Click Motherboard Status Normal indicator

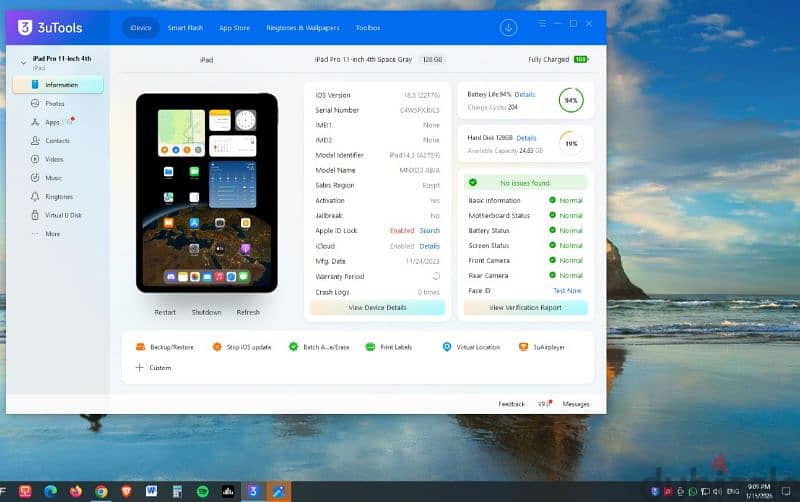point(566,215)
